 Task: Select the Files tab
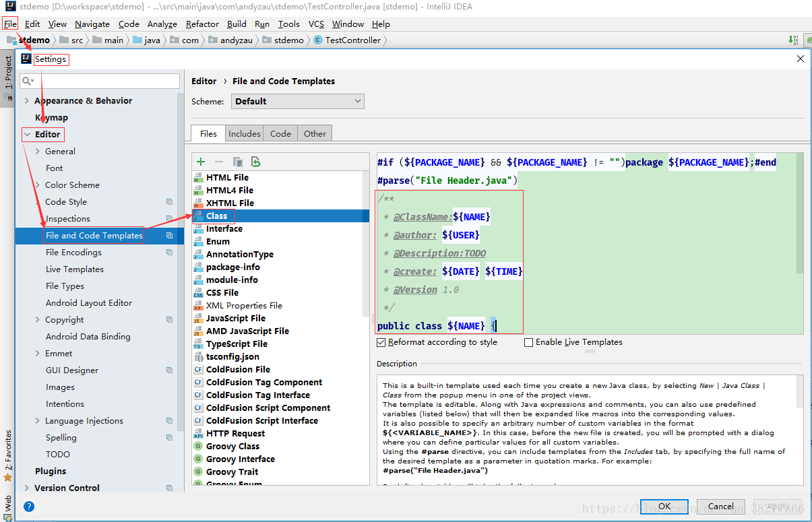pyautogui.click(x=208, y=134)
